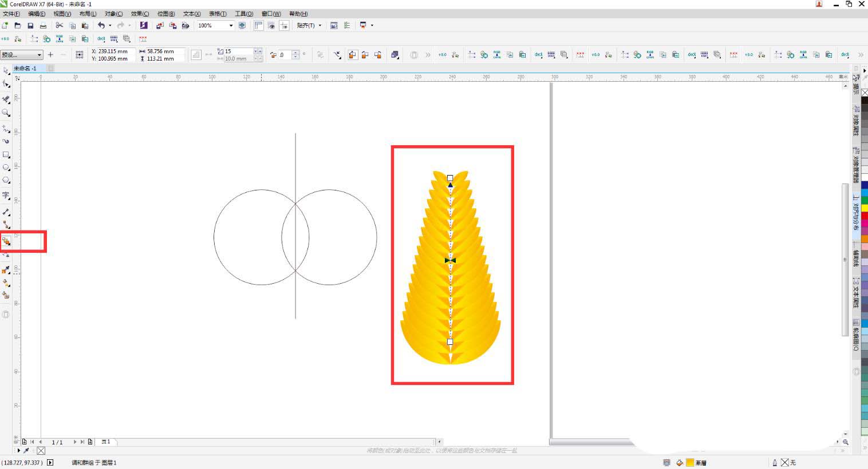
Task: Toggle the clockwise blend button
Action: pyautogui.click(x=365, y=55)
